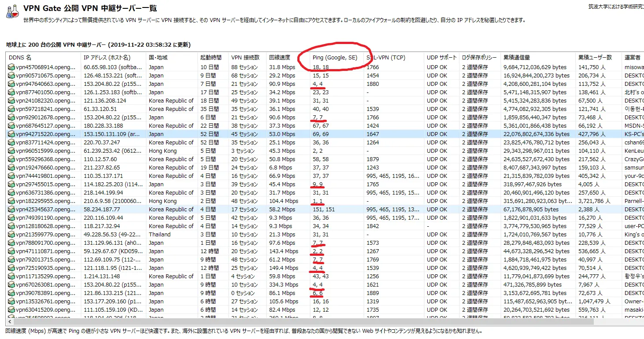Click the DDNS 名 column header
Viewport: 644px width, 339px height.
[20, 58]
